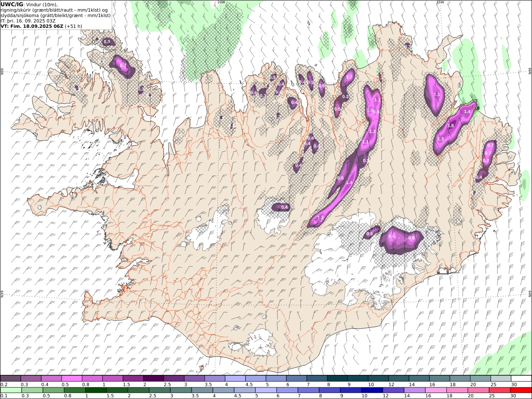Screen dimensions: 532x399
Task: Pick the hot pink 20 swatch in rain scale
Action: [478, 390]
